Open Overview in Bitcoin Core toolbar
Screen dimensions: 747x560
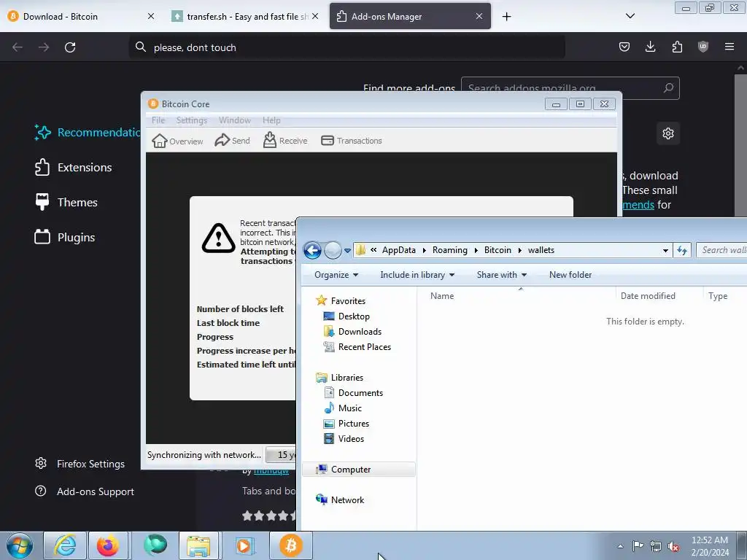177,141
